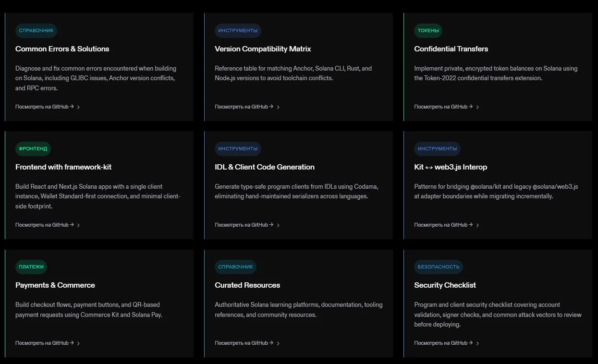Screen dimensions: 598x364
Task: Select the ТОКЕНЫ tag badge
Action: coord(428,31)
